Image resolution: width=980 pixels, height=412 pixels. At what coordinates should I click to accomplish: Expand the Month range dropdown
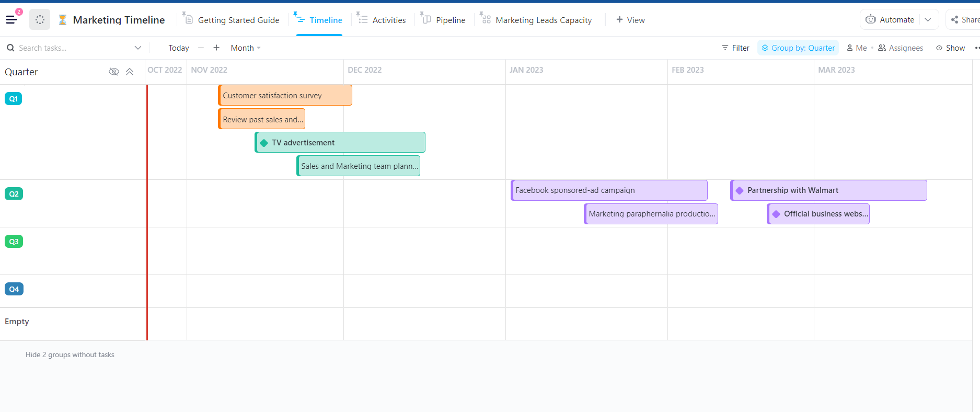click(x=246, y=48)
